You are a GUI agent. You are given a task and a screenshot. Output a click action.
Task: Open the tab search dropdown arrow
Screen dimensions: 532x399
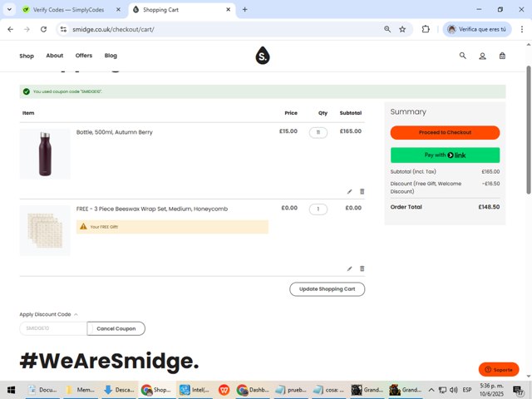(9, 9)
